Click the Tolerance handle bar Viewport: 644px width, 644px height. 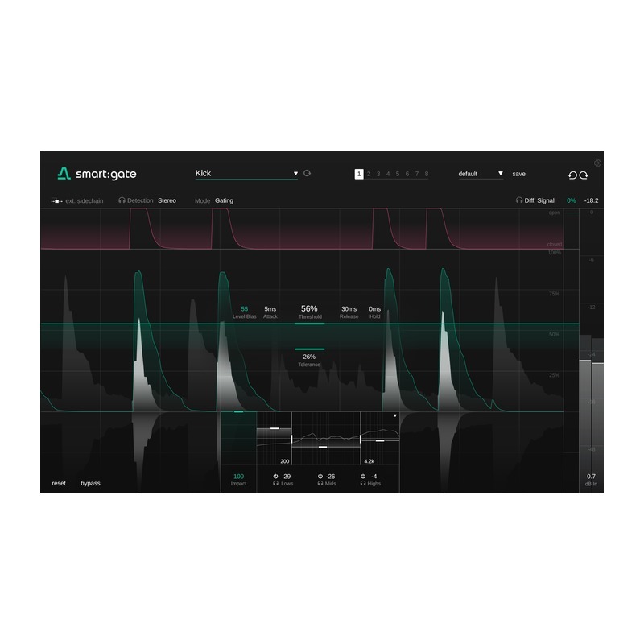[310, 349]
